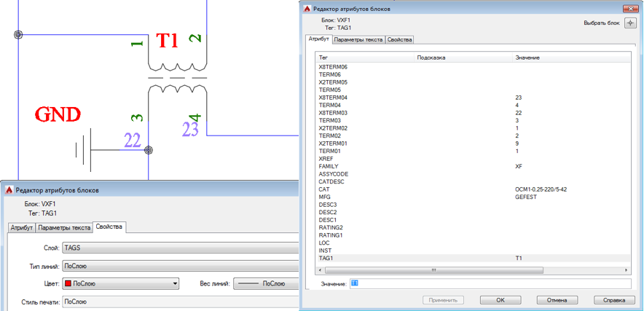Select the ASSYCODE attribute row

[x=473, y=174]
